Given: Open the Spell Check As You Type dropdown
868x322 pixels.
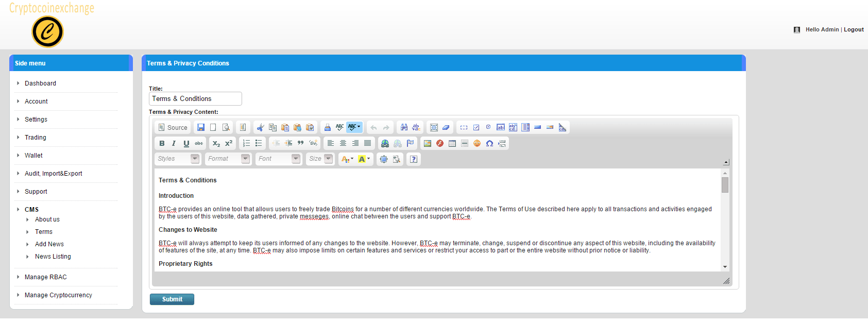Looking at the screenshot, I should [354, 127].
